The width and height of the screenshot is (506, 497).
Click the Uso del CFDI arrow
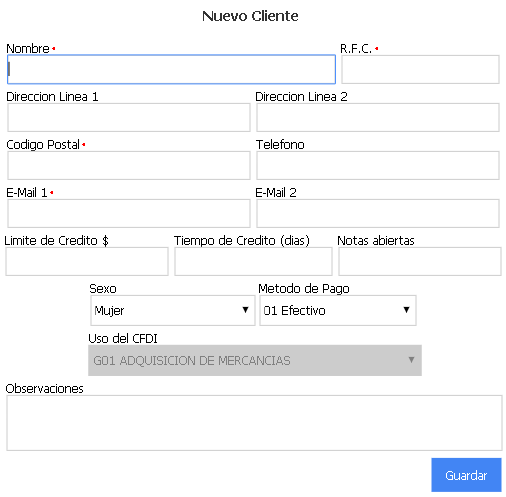click(411, 360)
